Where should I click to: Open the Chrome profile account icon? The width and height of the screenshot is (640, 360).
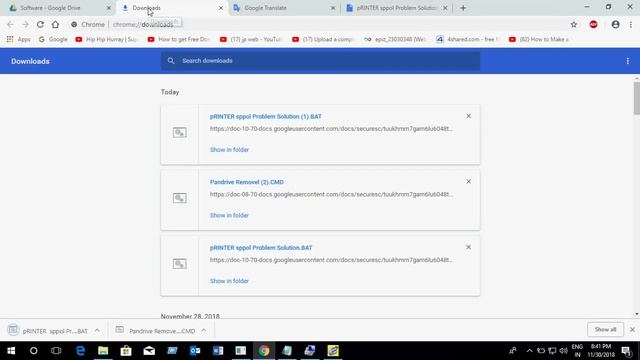click(x=616, y=24)
